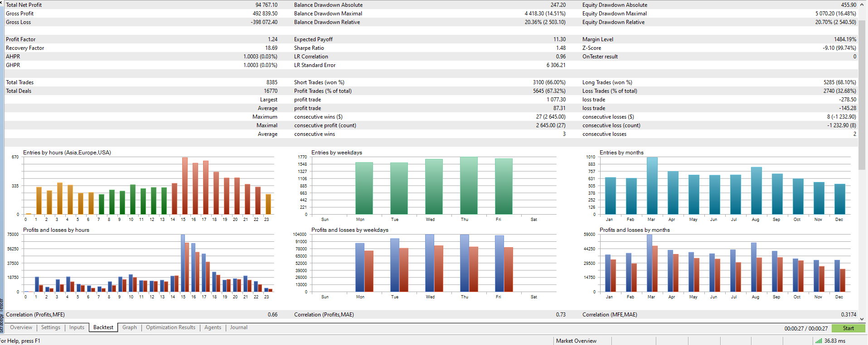Select the Backtest tab
Viewport: 868px width, 345px height.
[103, 327]
